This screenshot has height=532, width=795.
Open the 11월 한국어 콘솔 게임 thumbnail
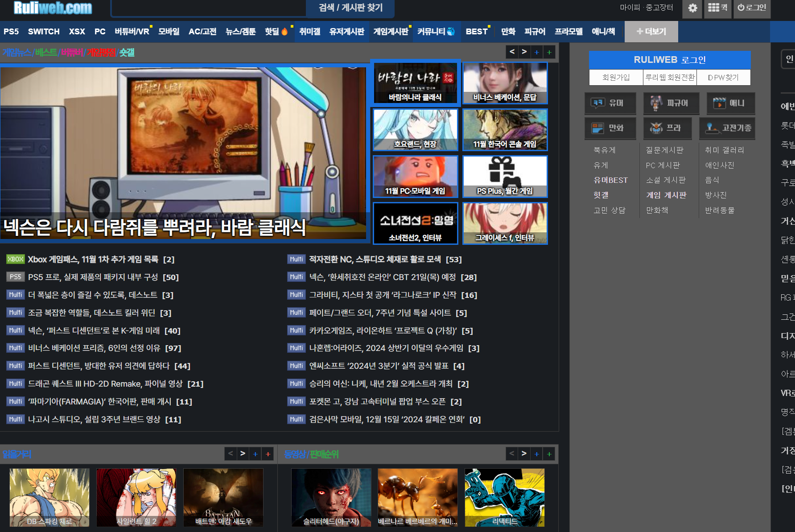point(505,130)
